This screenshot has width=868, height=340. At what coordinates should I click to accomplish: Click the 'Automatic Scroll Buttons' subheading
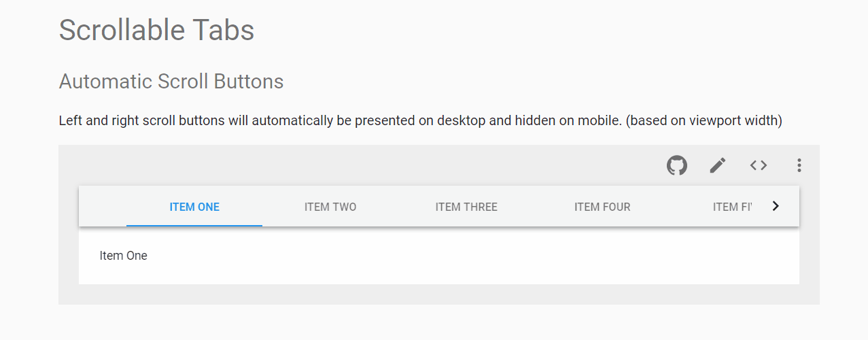[171, 82]
